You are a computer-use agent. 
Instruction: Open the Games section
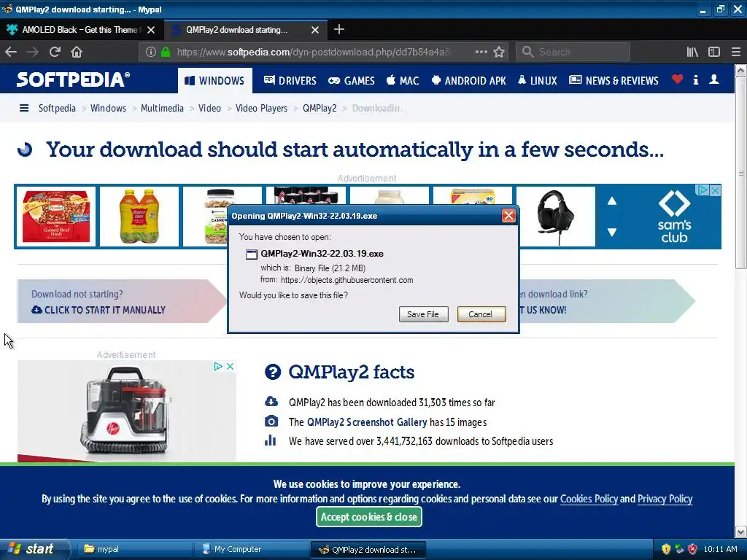pyautogui.click(x=352, y=80)
